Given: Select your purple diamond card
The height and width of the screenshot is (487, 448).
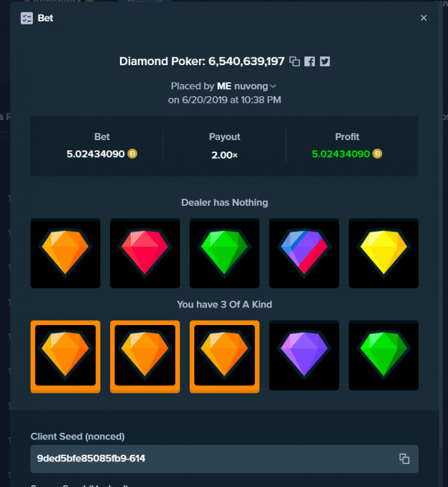Looking at the screenshot, I should tap(304, 356).
